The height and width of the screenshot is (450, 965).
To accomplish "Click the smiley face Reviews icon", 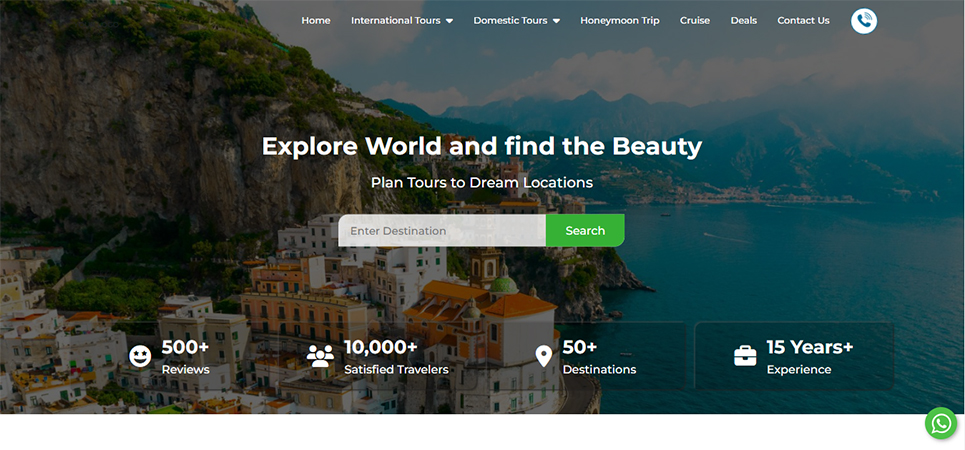I will (x=141, y=356).
